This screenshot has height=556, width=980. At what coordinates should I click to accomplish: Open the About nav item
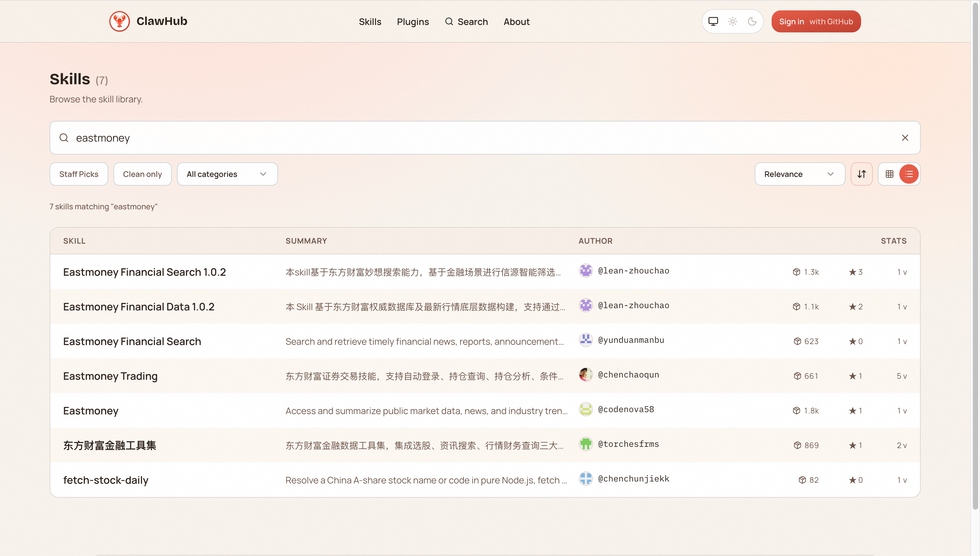[516, 22]
